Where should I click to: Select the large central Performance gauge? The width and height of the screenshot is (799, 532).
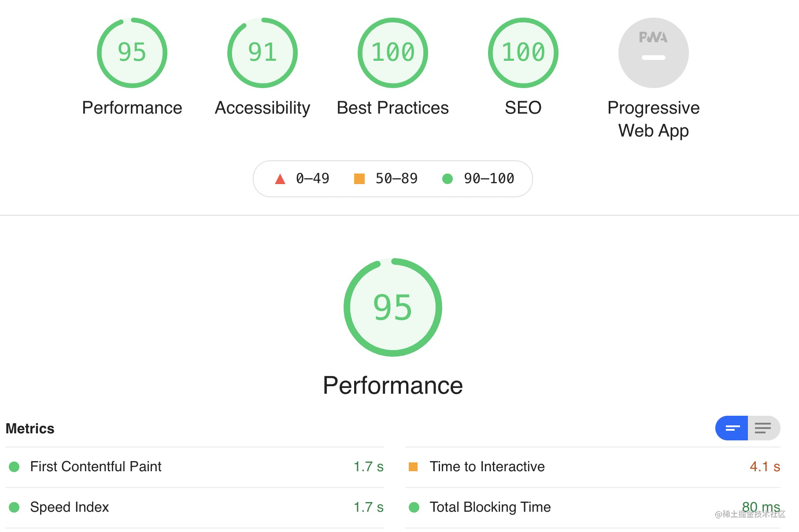pyautogui.click(x=393, y=307)
